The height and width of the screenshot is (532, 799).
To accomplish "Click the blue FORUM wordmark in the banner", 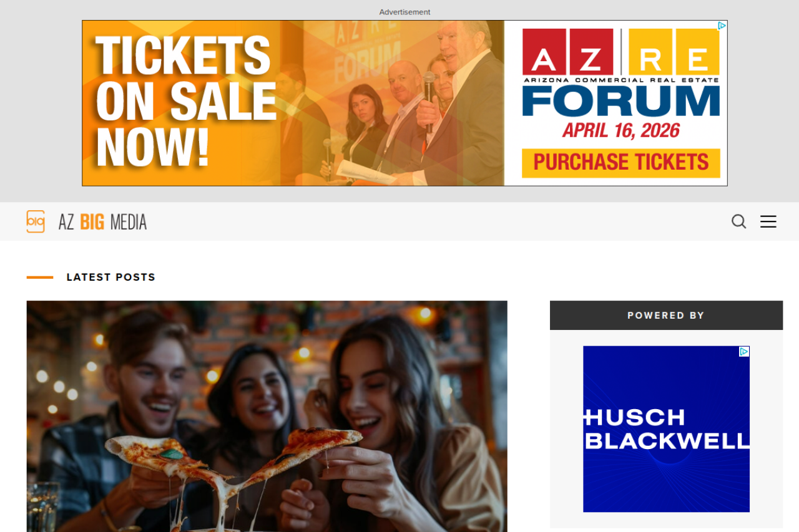I will click(621, 101).
